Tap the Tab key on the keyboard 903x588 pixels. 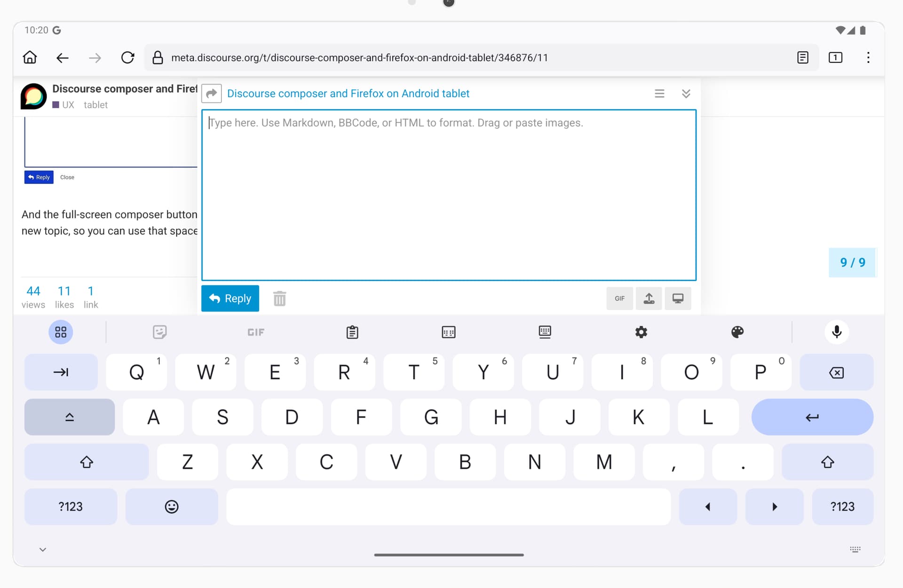pos(61,372)
